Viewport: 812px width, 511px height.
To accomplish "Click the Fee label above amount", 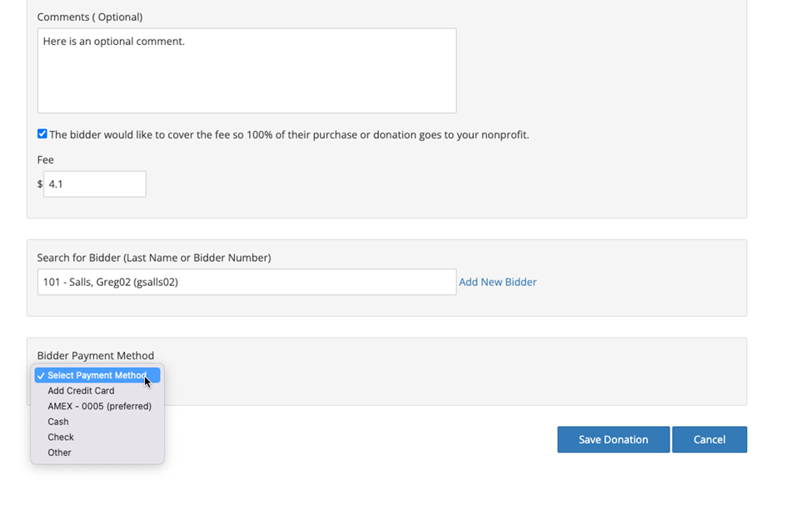I will click(46, 159).
